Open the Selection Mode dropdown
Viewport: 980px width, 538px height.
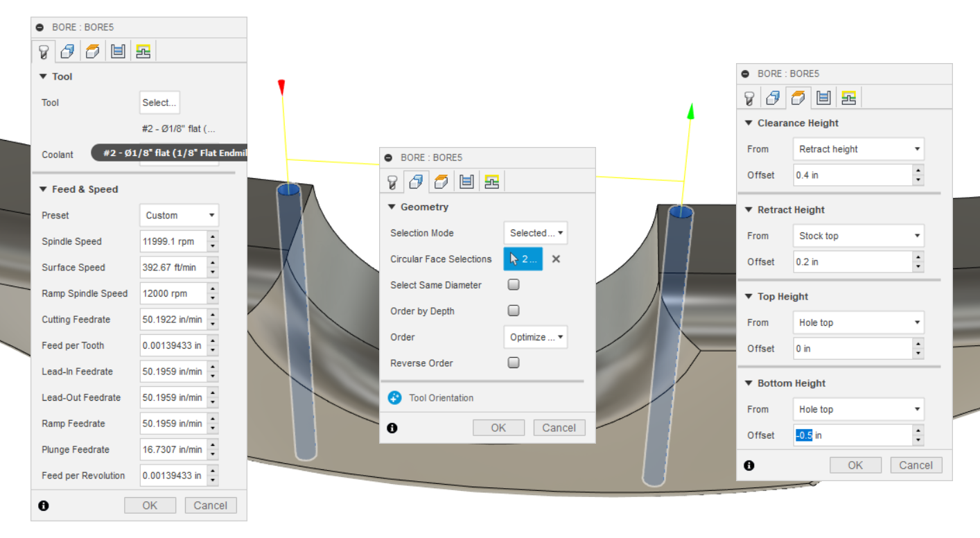tap(535, 233)
